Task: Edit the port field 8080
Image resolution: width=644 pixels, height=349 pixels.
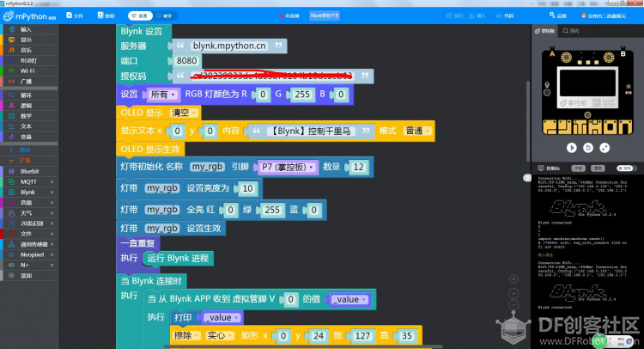Action: [x=187, y=61]
